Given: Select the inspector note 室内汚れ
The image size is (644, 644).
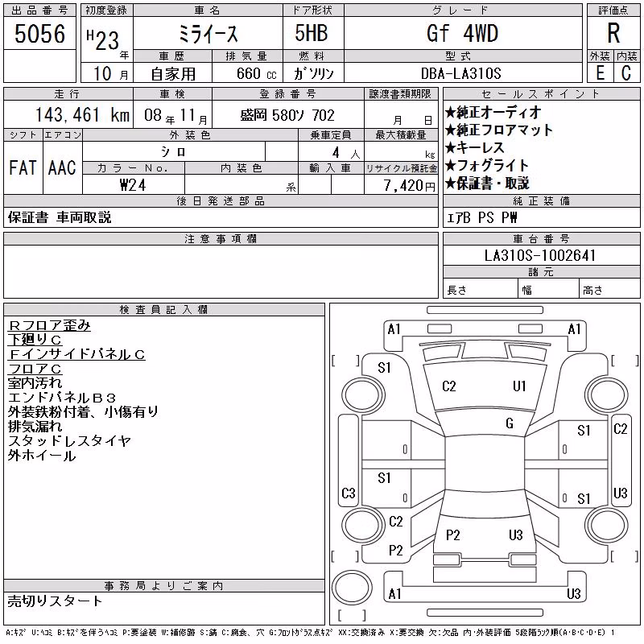Looking at the screenshot, I should coord(35,383).
